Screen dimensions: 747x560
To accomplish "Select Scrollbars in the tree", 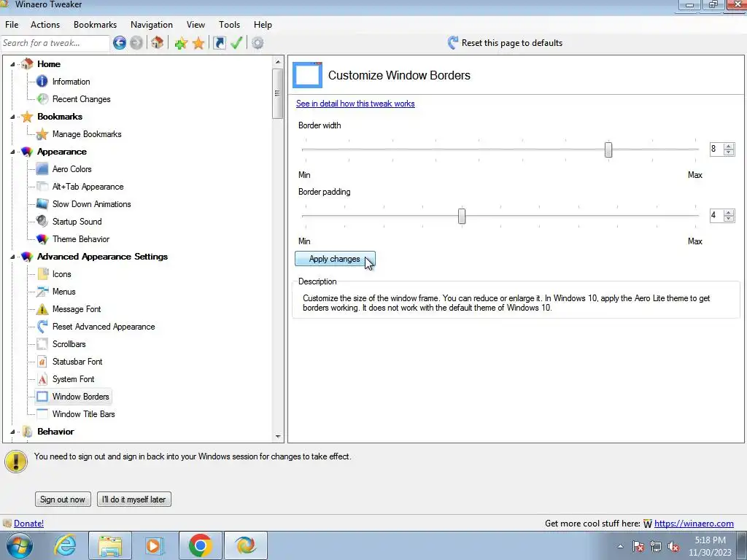I will [x=69, y=344].
